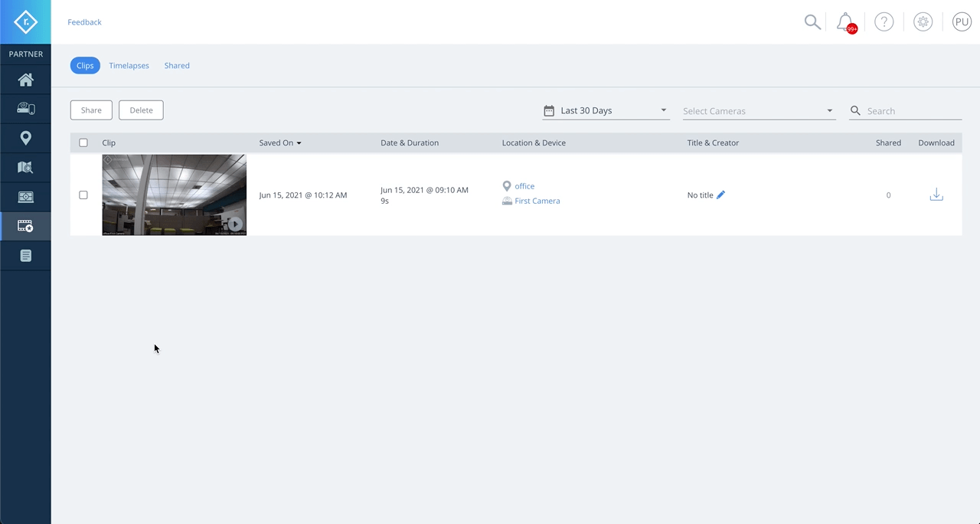The image size is (980, 524).
Task: Open the First Camera link
Action: pos(537,201)
